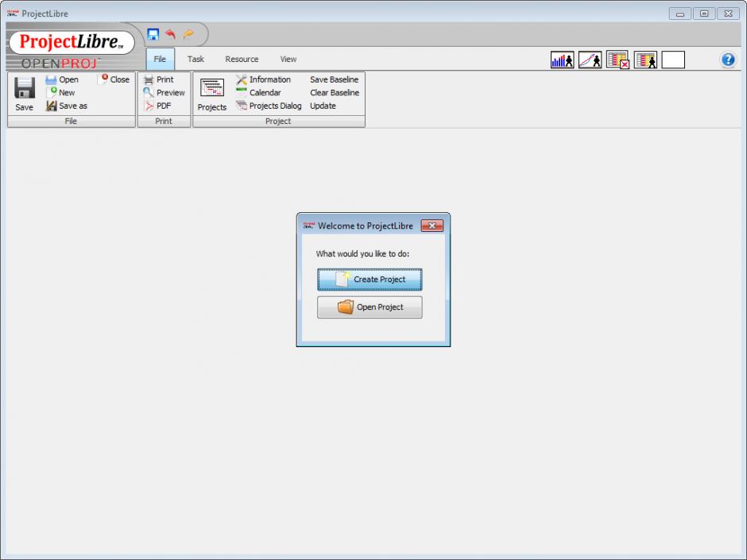Switch to the Task tab

pos(195,59)
